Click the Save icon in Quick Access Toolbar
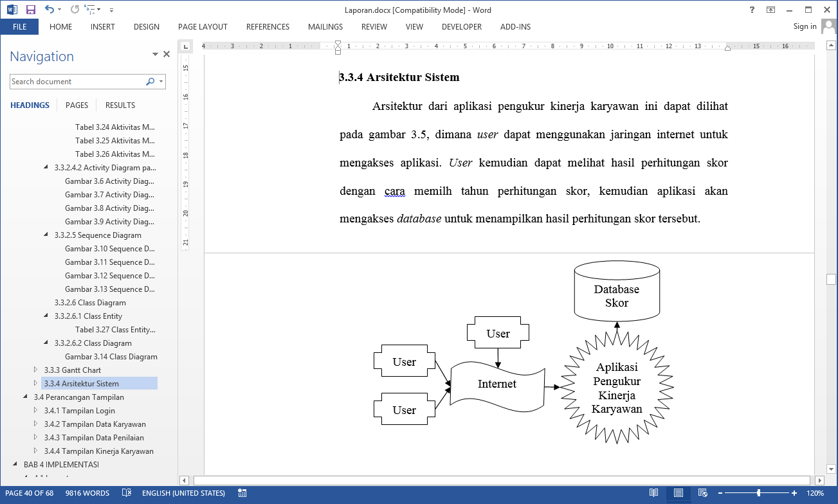This screenshot has height=504, width=838. point(31,10)
